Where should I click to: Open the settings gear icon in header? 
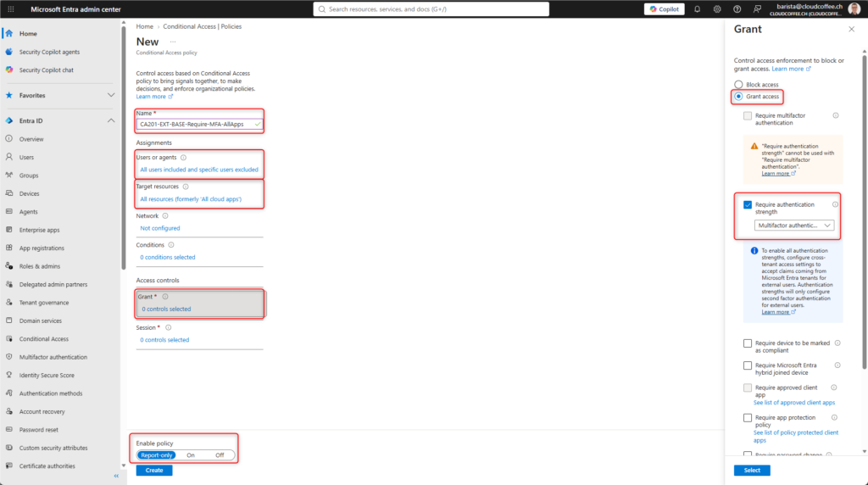tap(717, 9)
